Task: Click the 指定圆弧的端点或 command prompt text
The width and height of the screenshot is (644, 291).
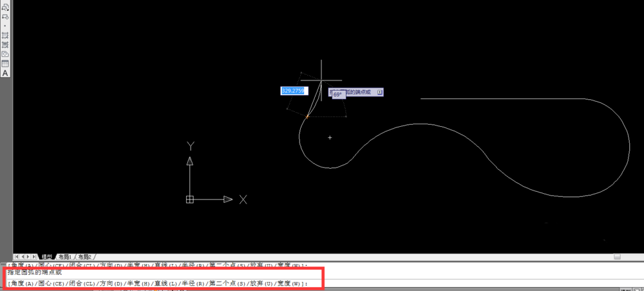Action: [35, 272]
